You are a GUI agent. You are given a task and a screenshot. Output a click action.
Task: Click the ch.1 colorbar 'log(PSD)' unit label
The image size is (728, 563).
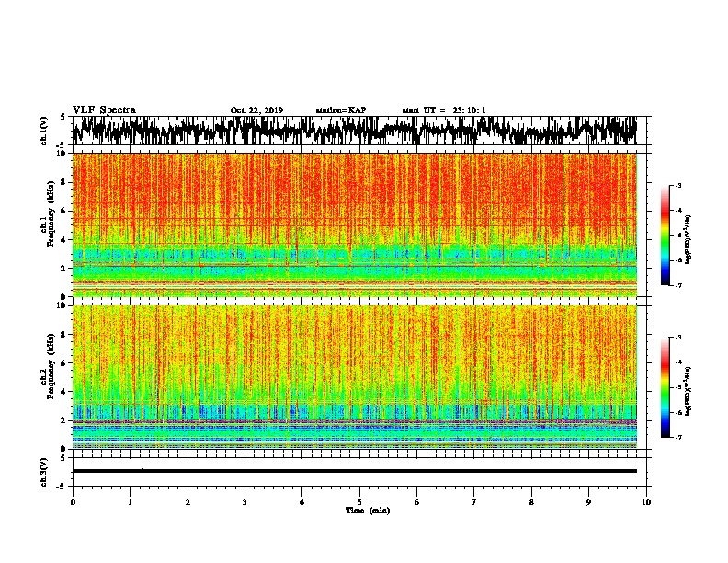pos(688,239)
